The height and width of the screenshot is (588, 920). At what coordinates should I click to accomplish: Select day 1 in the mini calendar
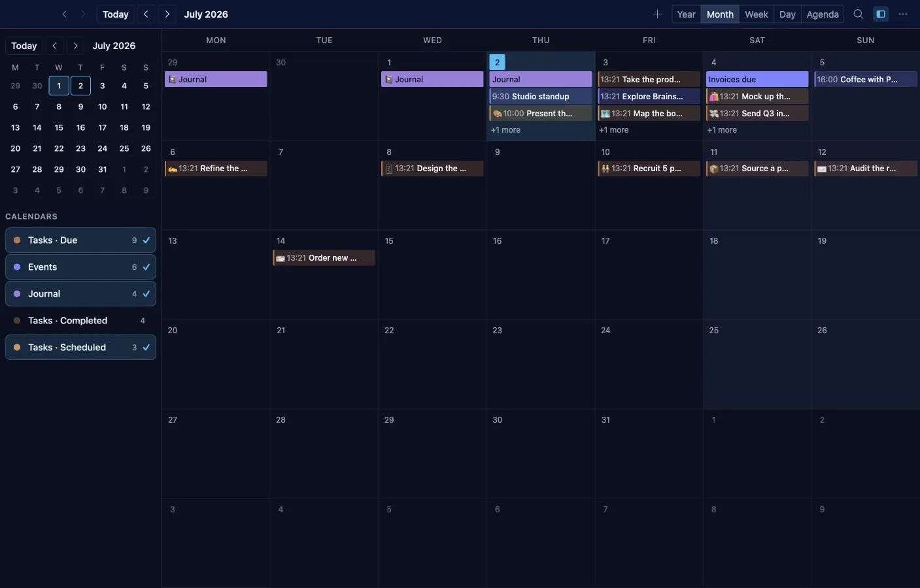click(59, 86)
